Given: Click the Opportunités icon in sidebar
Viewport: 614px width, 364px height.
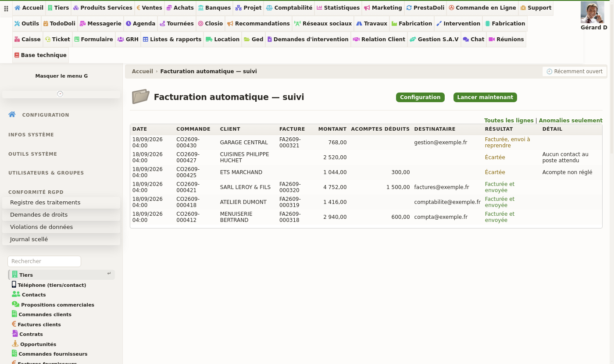Looking at the screenshot, I should 15,344.
